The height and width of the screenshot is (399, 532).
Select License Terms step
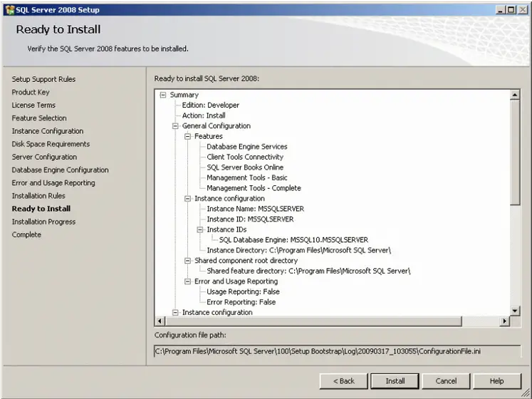coord(33,105)
